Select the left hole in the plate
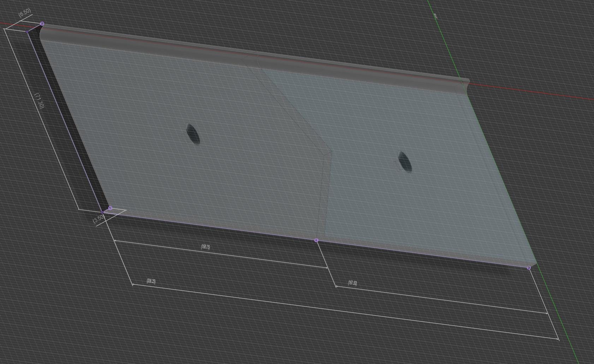 tap(193, 134)
